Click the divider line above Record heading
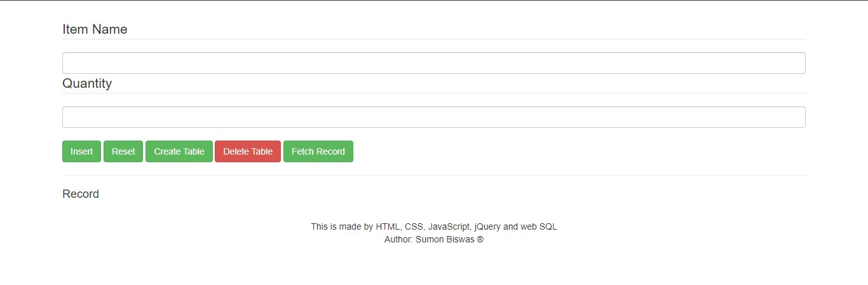Screen dimensions: 868x285 434,175
